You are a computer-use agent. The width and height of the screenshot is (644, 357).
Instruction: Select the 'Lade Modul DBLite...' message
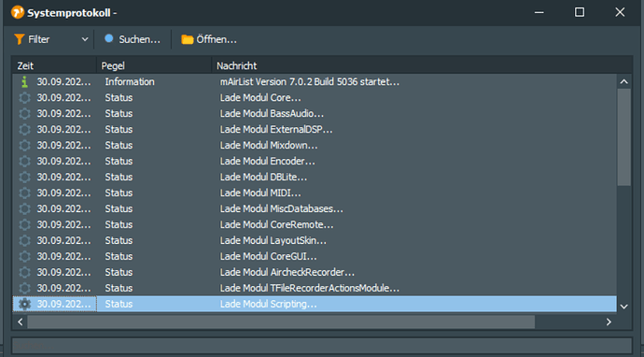pos(264,177)
